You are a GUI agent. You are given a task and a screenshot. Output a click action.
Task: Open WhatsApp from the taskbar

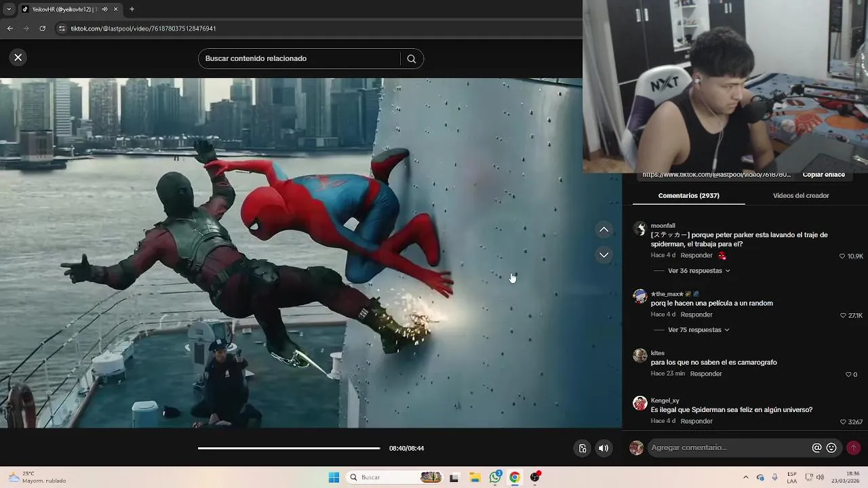[x=495, y=477]
